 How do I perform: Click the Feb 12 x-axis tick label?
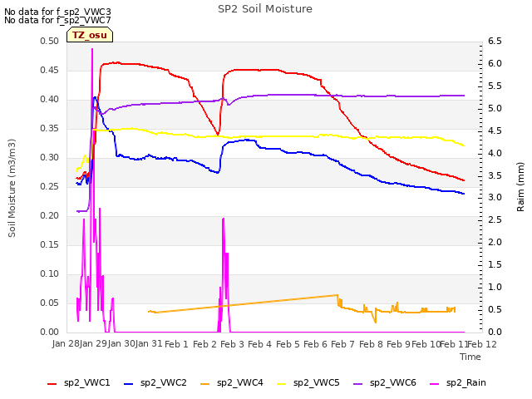[x=482, y=344]
